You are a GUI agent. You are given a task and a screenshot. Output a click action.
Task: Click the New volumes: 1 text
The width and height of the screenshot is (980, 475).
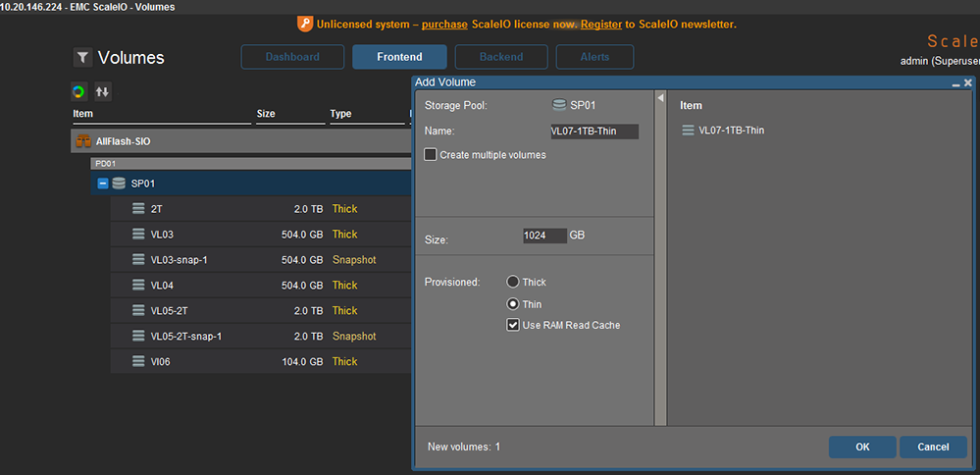tap(464, 447)
